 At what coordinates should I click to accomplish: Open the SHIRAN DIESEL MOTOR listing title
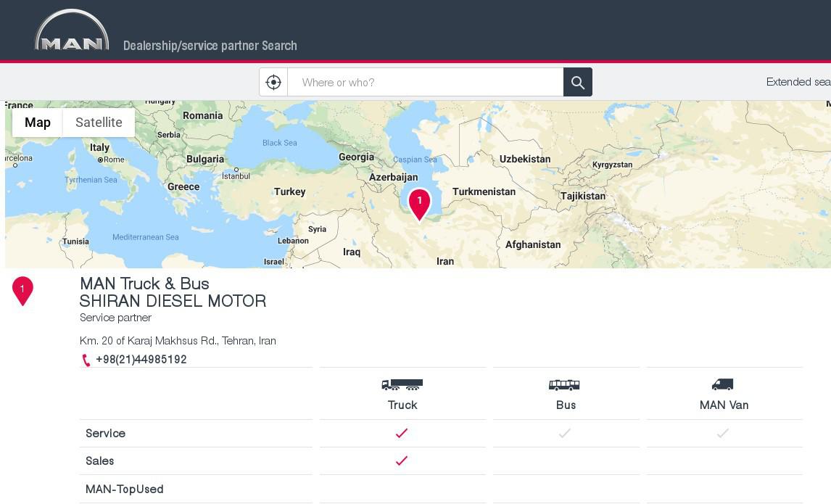click(173, 301)
